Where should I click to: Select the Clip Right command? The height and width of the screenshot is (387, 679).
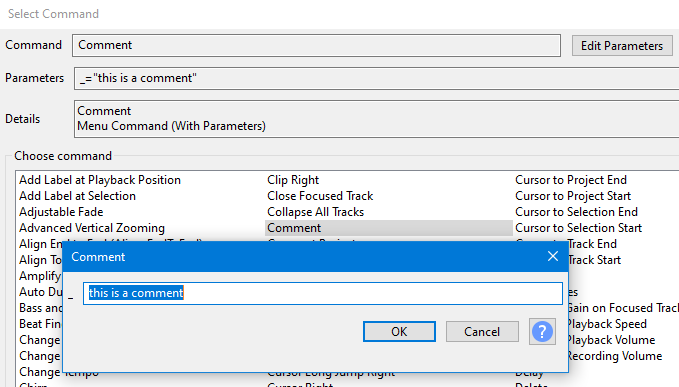(x=293, y=180)
